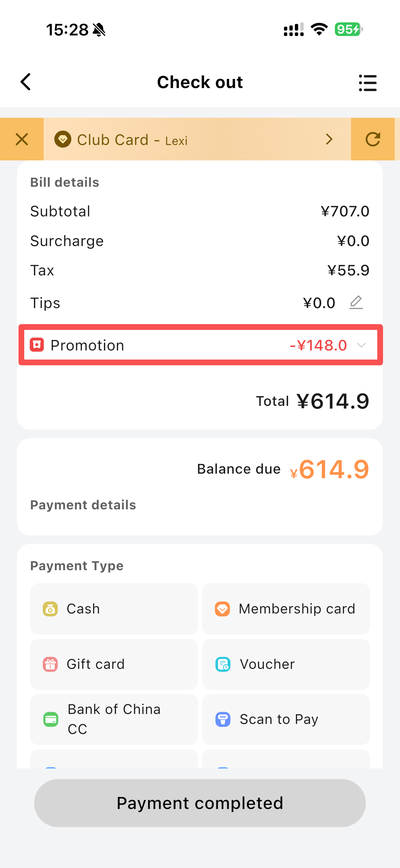Remove the Club Card with the X icon

pyautogui.click(x=22, y=139)
